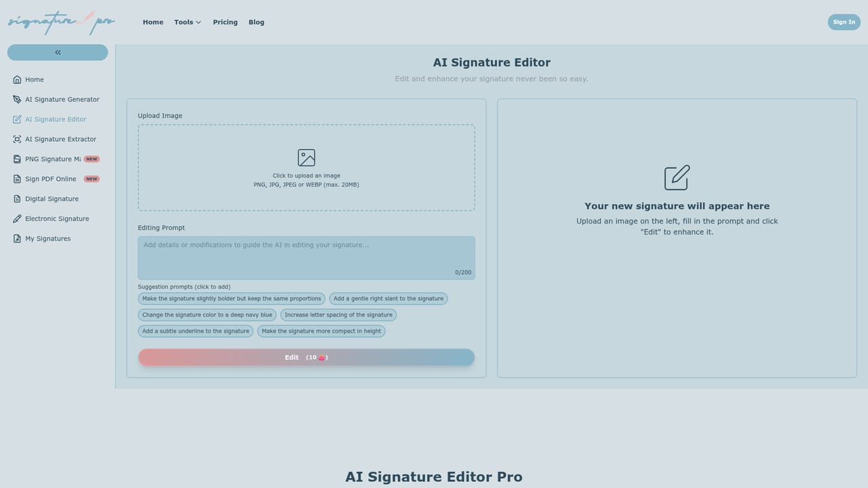This screenshot has width=868, height=488.
Task: Open the Tools dropdown menu
Action: point(187,22)
